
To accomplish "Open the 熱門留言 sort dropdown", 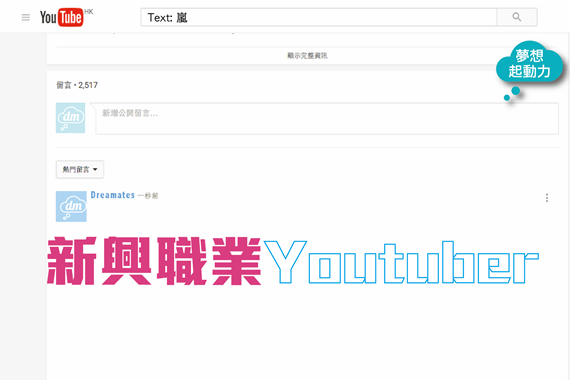I will click(x=80, y=169).
